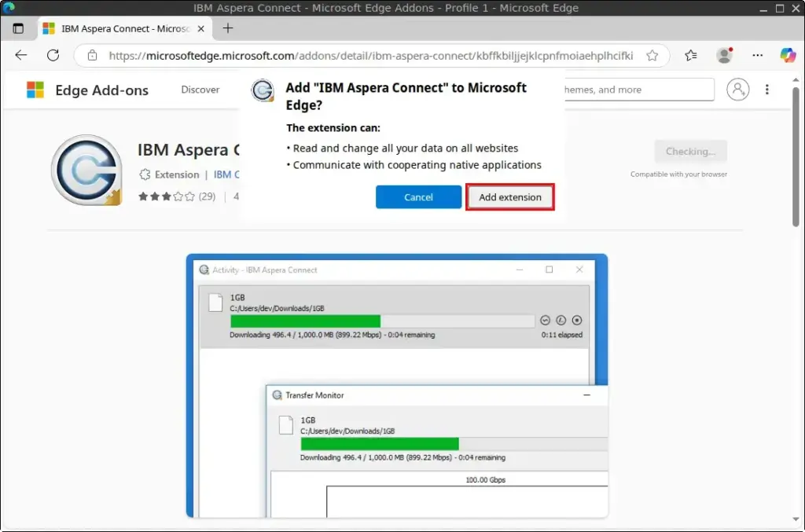Click the address bar URL
The height and width of the screenshot is (532, 805).
(x=371, y=56)
